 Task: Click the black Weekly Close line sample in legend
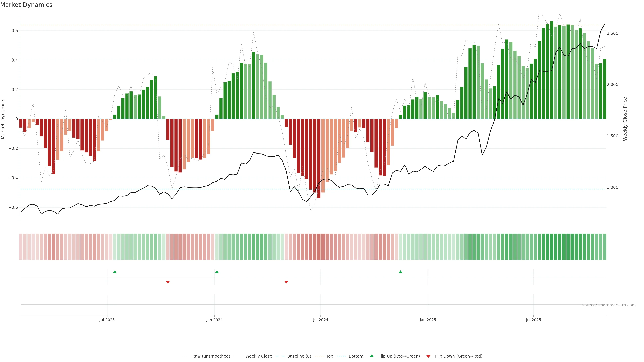click(238, 356)
